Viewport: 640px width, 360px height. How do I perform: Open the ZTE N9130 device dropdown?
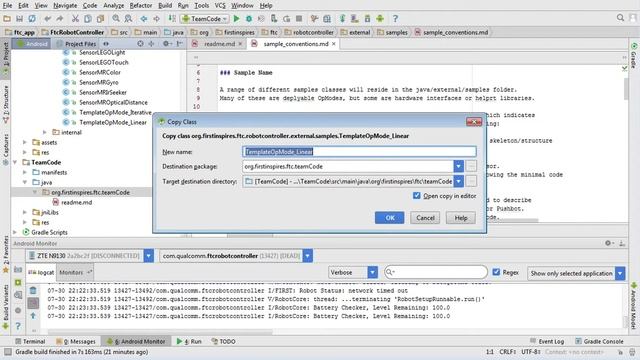coord(149,256)
